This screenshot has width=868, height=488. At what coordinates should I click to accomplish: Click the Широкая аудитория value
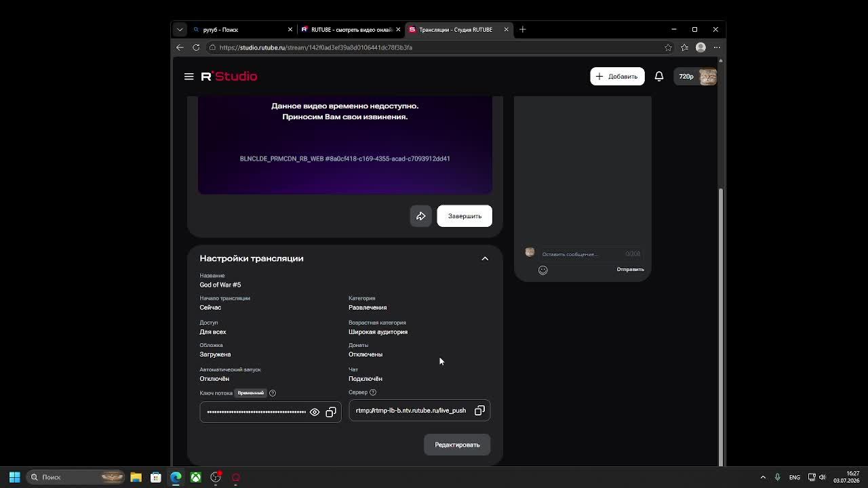378,332
